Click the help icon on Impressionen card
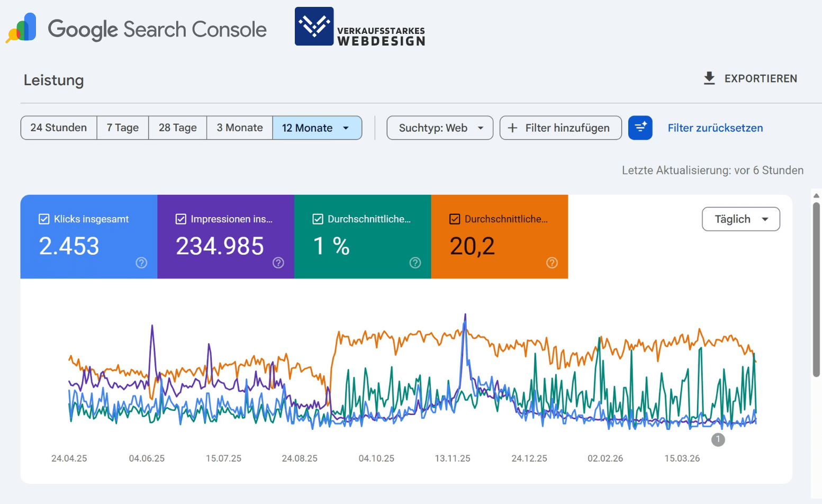Screen dimensions: 822x504 278,263
